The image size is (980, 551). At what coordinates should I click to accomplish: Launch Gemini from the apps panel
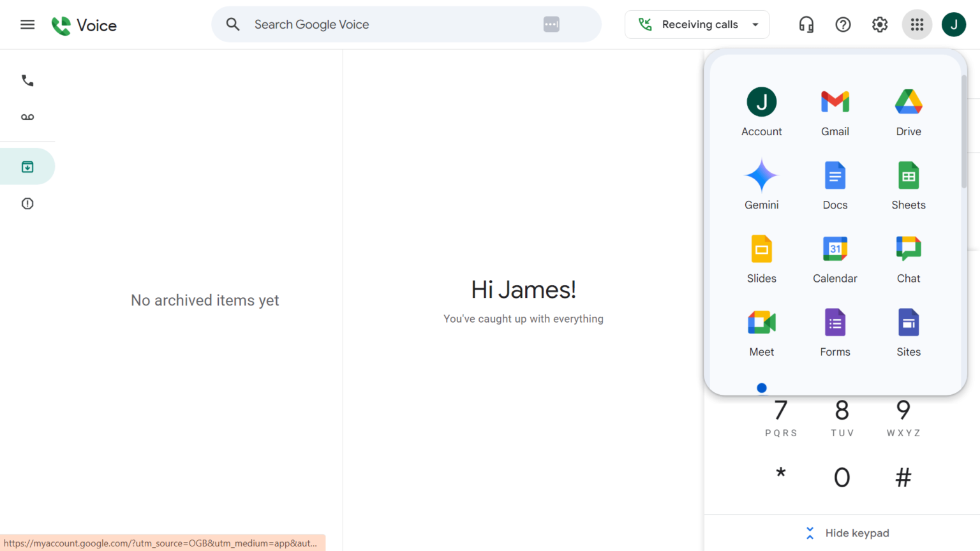pos(761,186)
